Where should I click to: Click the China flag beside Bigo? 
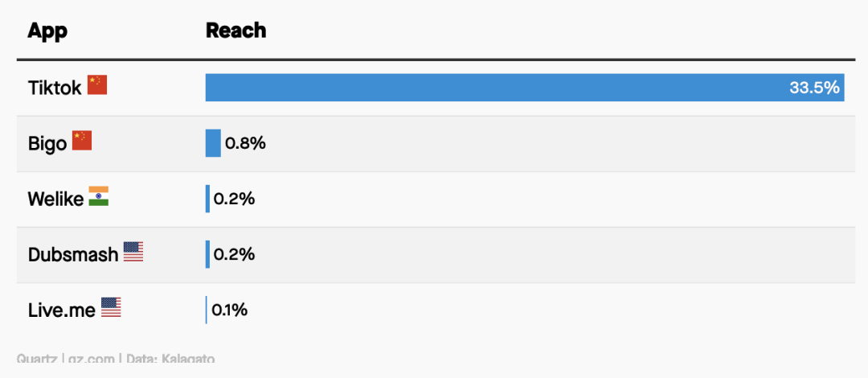pyautogui.click(x=82, y=140)
